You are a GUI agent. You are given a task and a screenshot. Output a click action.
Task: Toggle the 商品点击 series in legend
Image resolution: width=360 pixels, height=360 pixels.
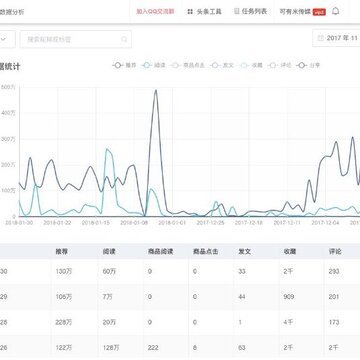click(x=187, y=65)
